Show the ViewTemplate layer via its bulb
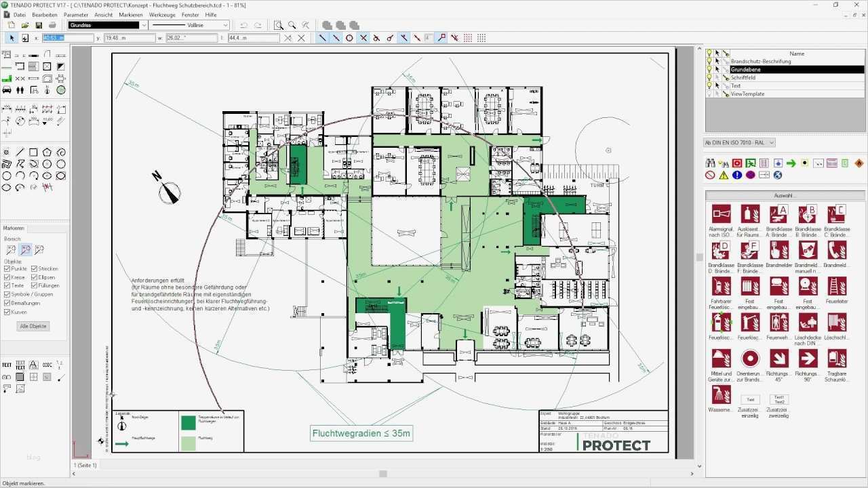This screenshot has width=868, height=488. [709, 94]
